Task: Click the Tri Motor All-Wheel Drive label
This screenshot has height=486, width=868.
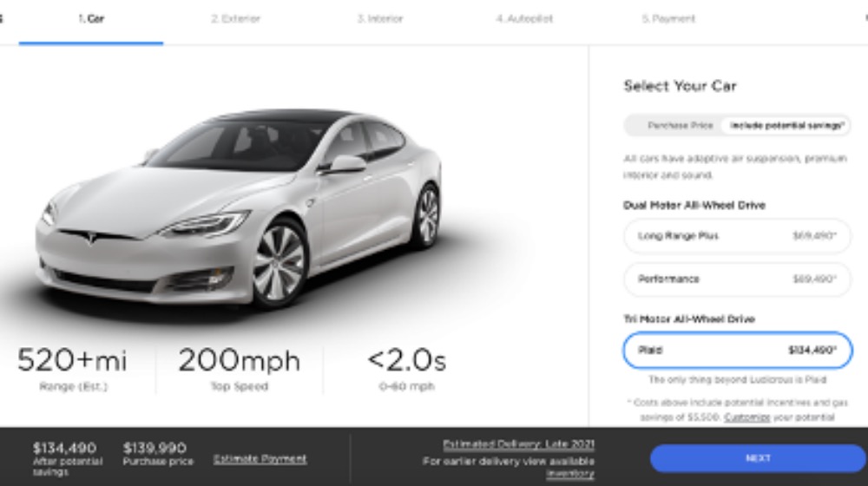Action: point(689,319)
